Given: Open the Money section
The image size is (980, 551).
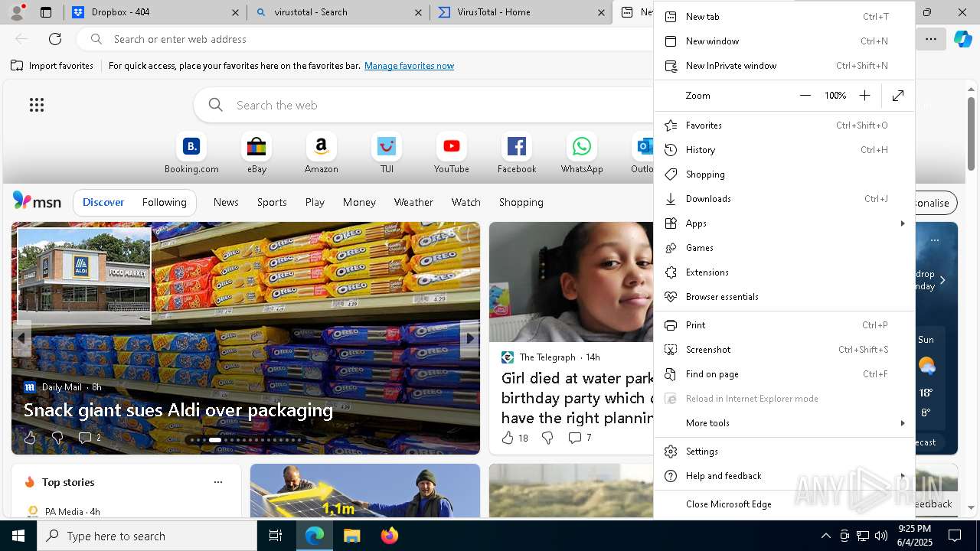Looking at the screenshot, I should coord(359,202).
